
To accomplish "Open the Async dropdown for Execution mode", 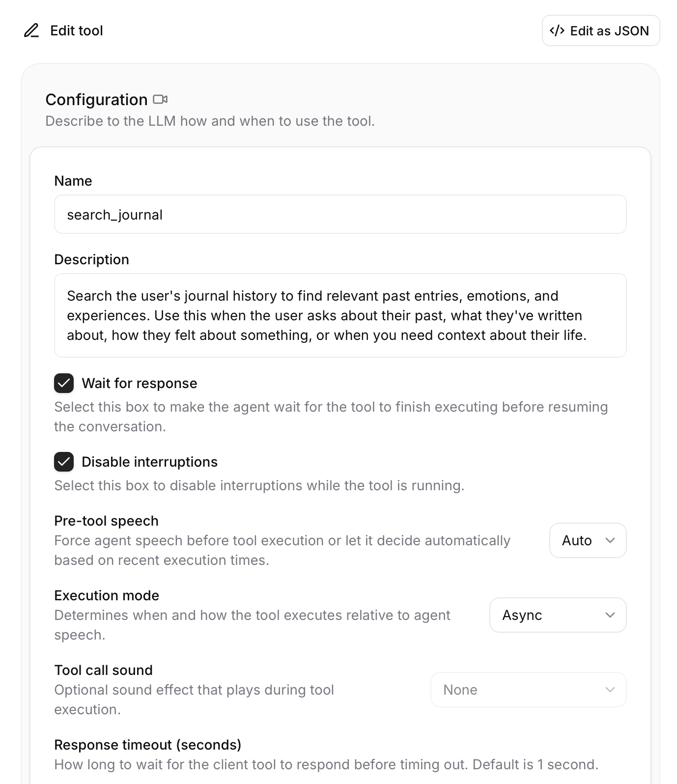I will coord(558,615).
